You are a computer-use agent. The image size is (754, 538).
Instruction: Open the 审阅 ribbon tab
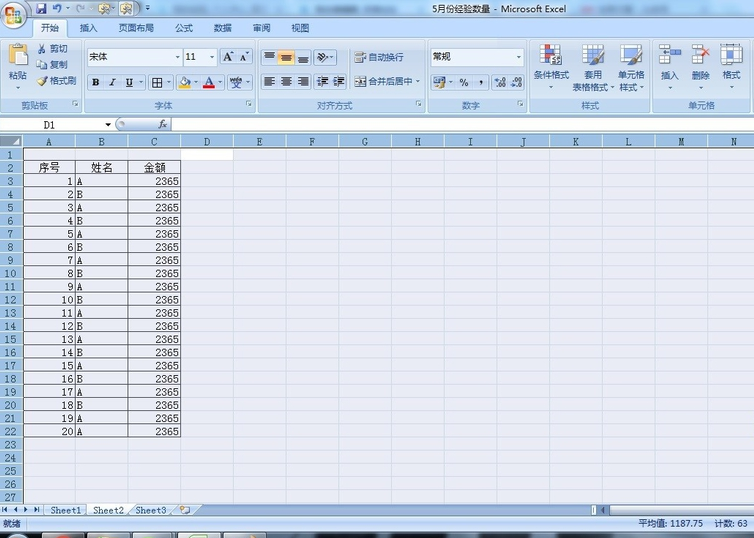262,28
